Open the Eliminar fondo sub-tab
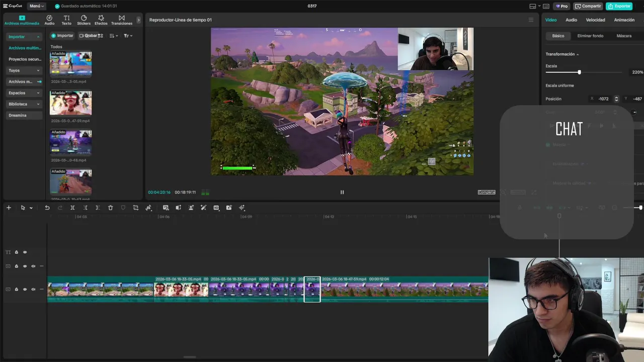Image resolution: width=644 pixels, height=362 pixels. tap(590, 36)
